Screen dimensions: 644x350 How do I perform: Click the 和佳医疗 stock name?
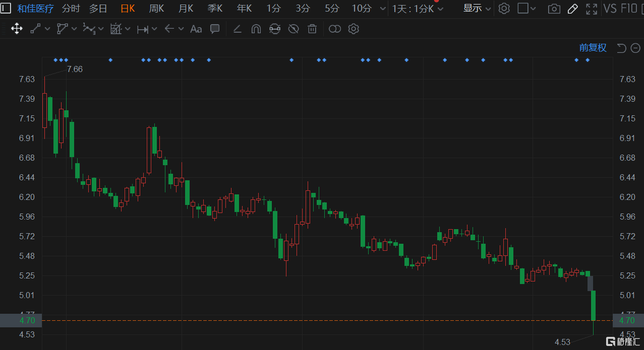35,9
